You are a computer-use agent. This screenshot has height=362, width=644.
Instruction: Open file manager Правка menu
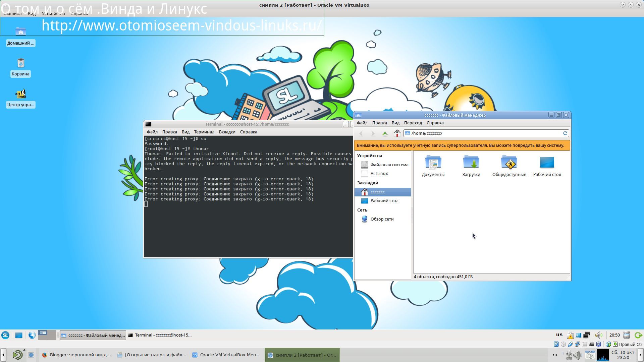pyautogui.click(x=379, y=123)
